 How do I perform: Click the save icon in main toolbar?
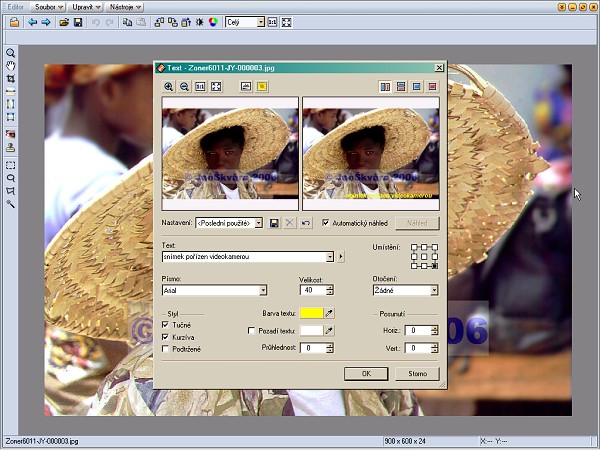(x=78, y=21)
